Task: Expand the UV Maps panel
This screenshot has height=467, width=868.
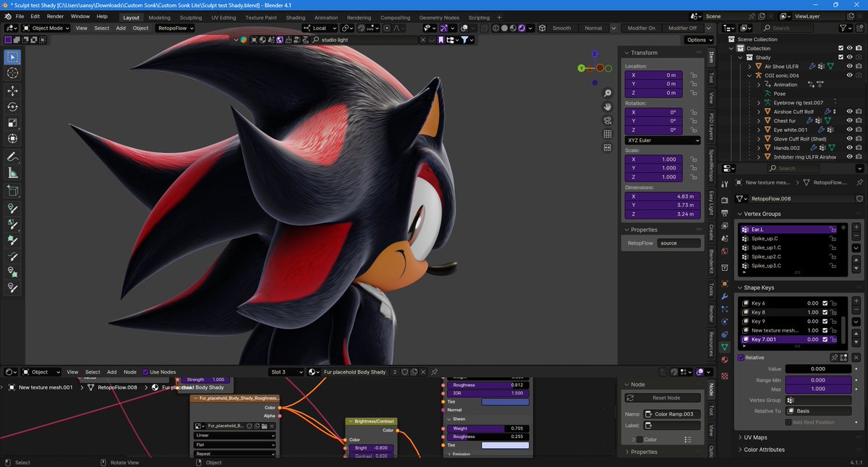Action: click(755, 437)
